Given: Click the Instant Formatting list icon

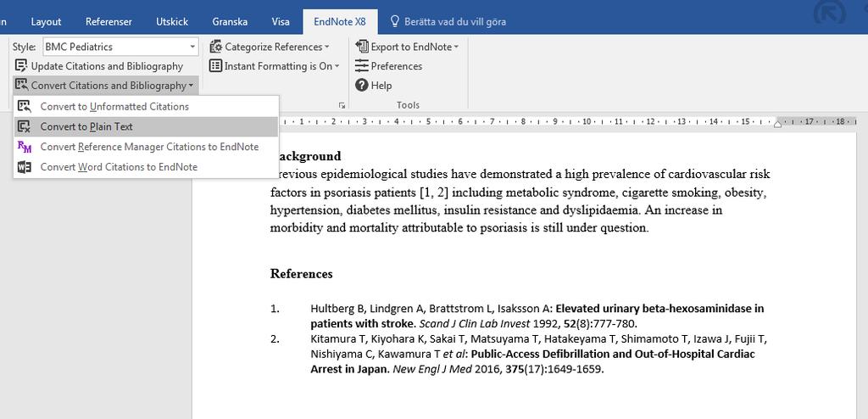Looking at the screenshot, I should (215, 66).
